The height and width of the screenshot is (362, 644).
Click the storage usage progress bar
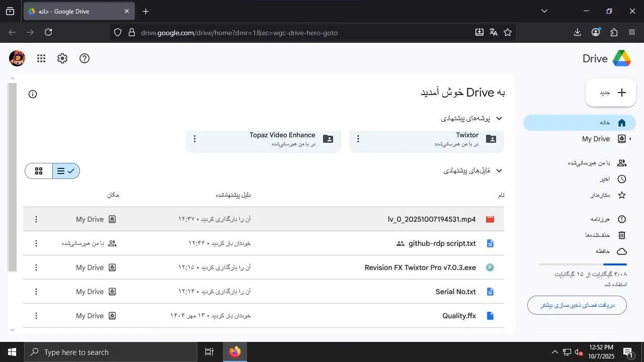click(583, 264)
